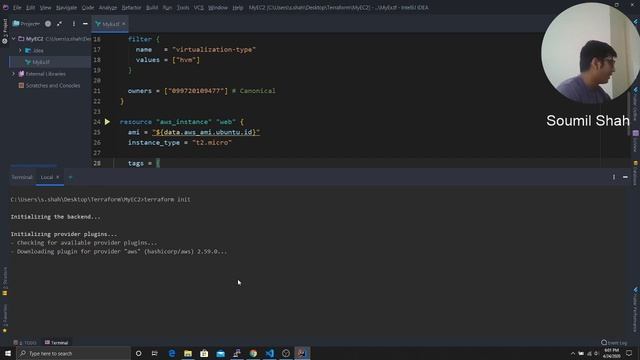The width and height of the screenshot is (640, 360).
Task: Collapse the MyEC2 project root node
Action: tap(13, 39)
